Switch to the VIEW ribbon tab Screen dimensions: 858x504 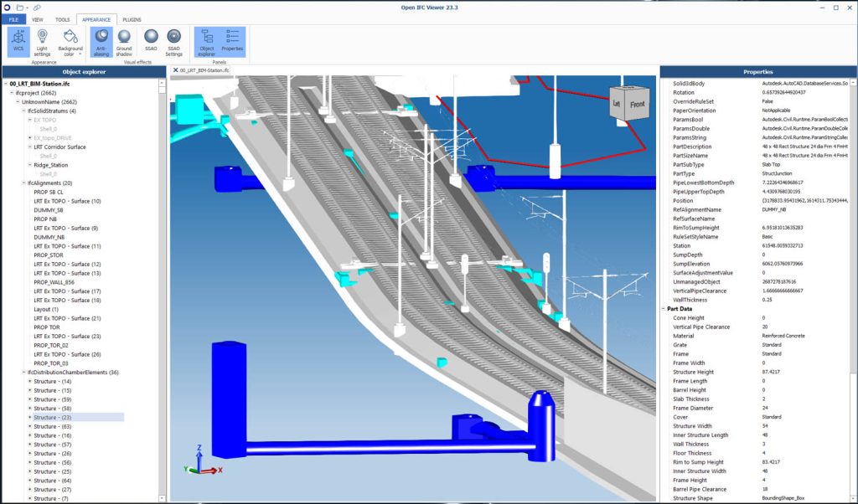37,20
